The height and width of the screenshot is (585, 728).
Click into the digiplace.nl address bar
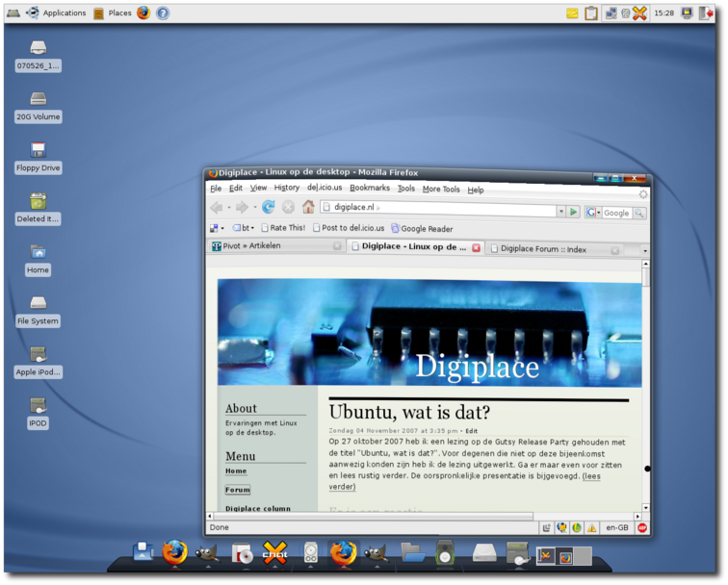tap(438, 208)
